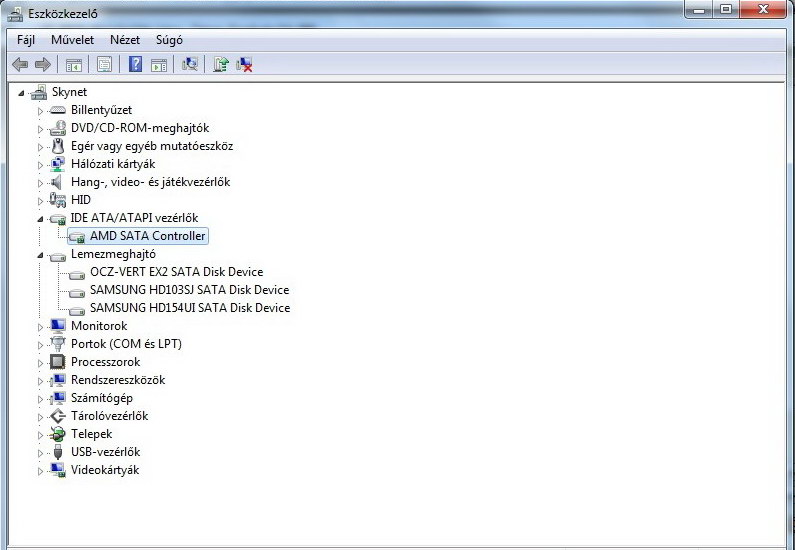
Task: Select the Portok (COM és LPT) label
Action: (126, 344)
